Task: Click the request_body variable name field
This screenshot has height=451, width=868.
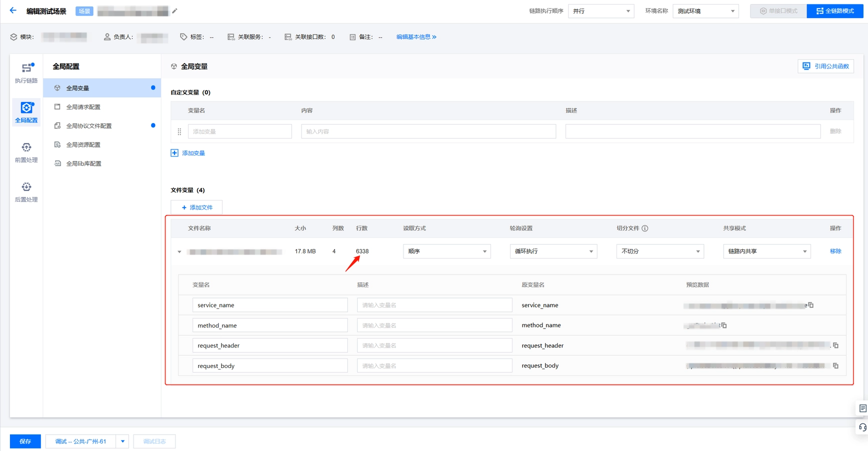Action: point(270,366)
